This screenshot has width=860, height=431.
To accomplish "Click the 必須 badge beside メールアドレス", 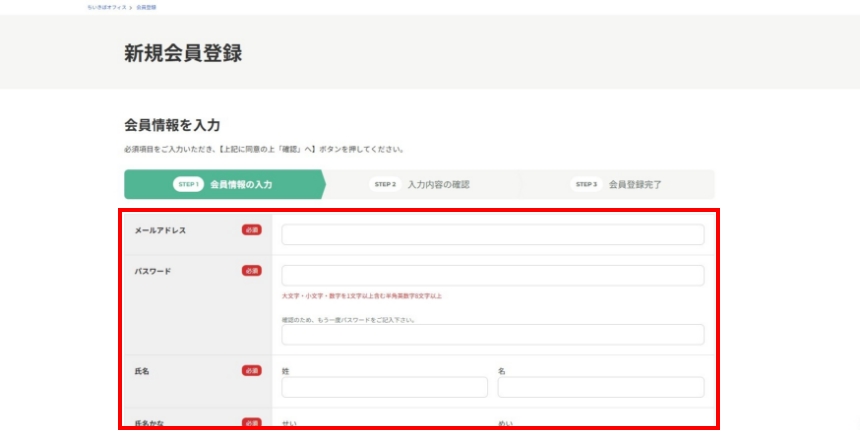I will 251,230.
